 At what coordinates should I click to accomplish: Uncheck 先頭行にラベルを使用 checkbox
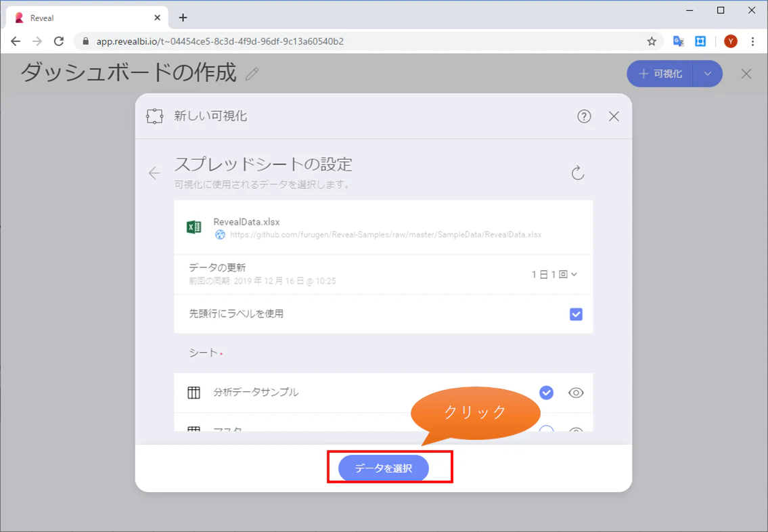tap(576, 314)
